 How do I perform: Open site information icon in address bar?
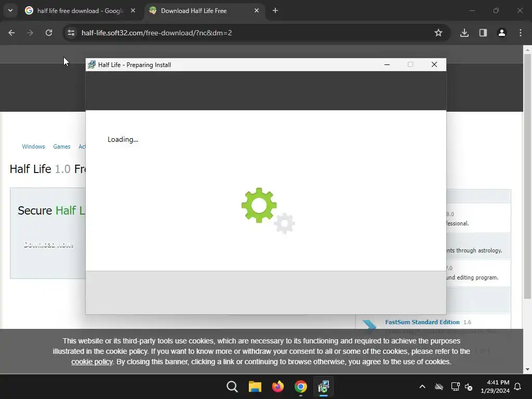pyautogui.click(x=71, y=33)
